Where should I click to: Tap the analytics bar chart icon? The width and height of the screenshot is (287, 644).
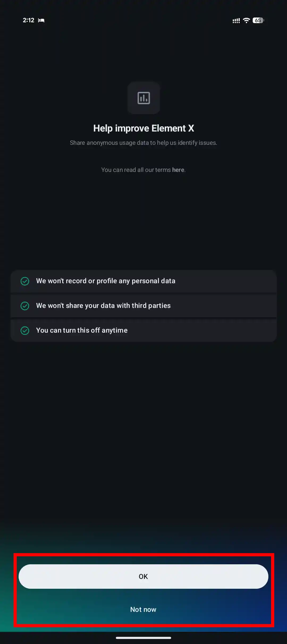(143, 98)
